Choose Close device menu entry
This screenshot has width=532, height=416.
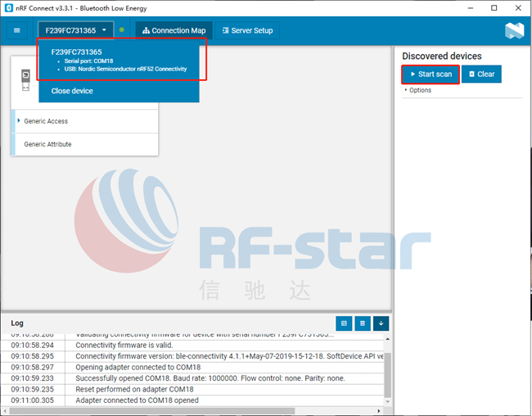72,91
